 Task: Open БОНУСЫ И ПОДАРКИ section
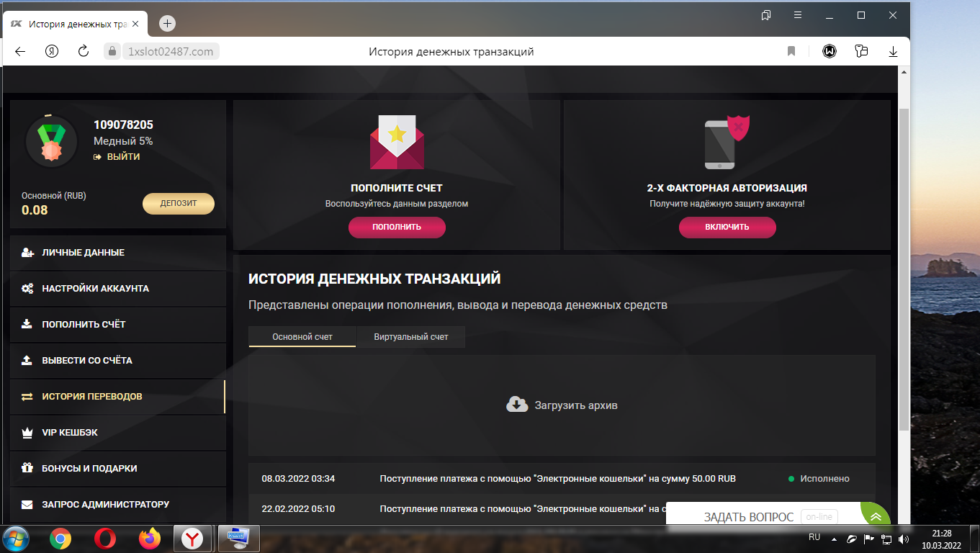point(118,469)
